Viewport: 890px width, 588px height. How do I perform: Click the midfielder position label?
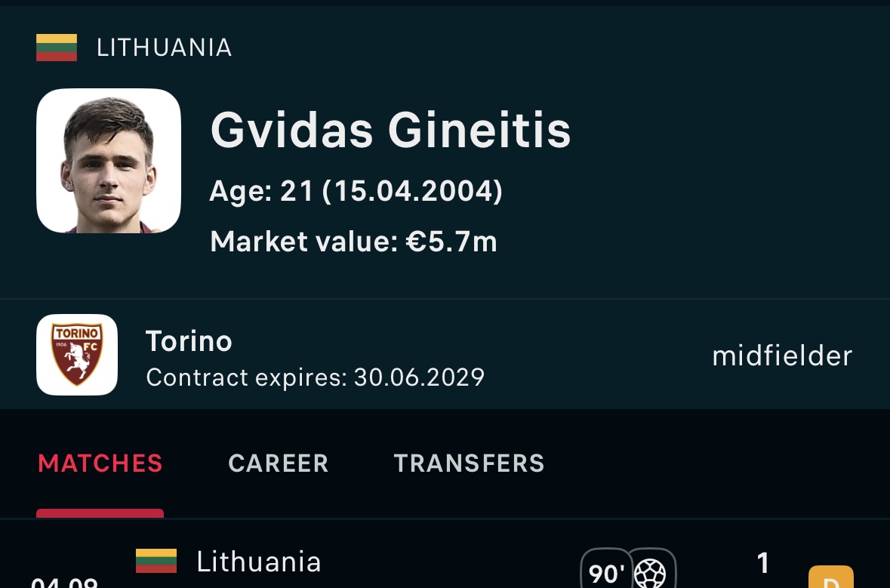[x=782, y=356]
